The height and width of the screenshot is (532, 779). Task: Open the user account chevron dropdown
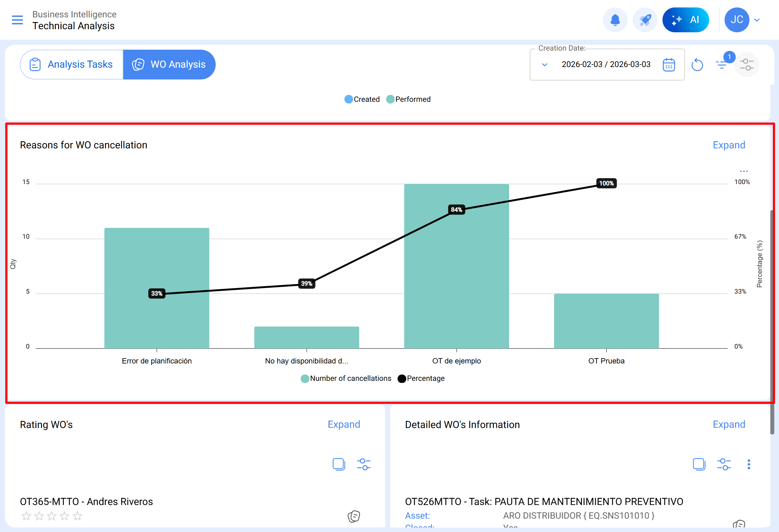757,20
